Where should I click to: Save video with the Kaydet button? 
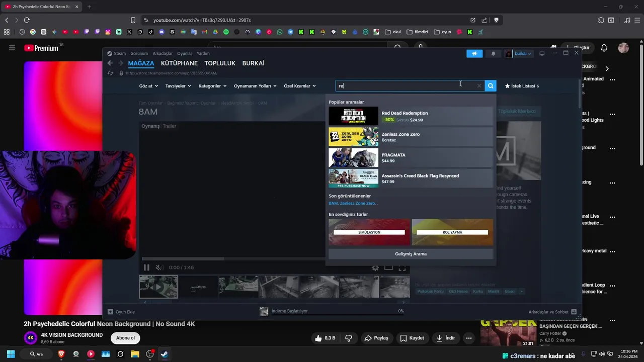pos(412,338)
